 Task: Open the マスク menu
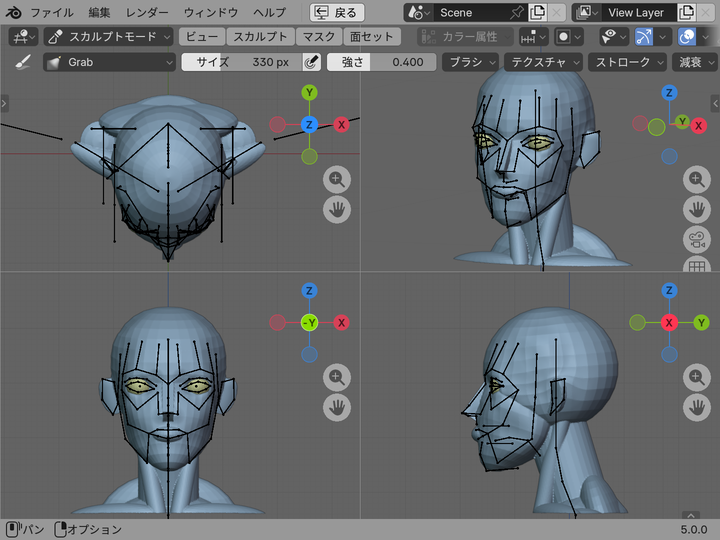point(319,37)
